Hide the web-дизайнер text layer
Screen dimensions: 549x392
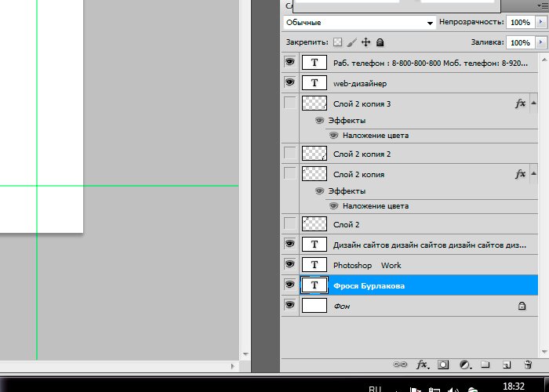click(289, 82)
